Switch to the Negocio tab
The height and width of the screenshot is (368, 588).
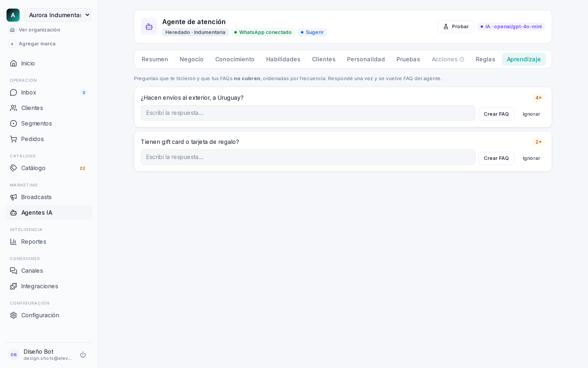click(x=192, y=59)
